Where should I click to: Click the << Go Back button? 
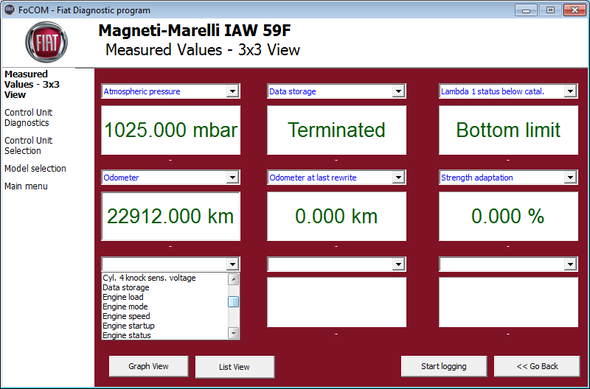pos(537,366)
